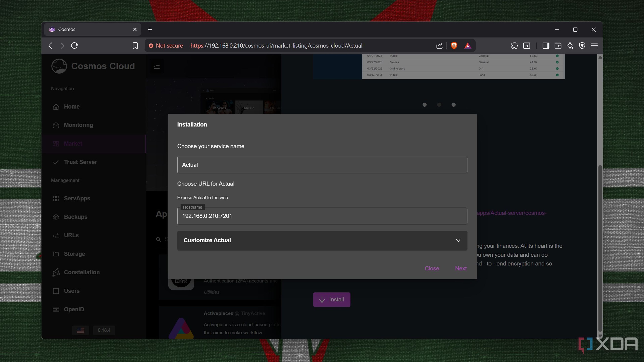The image size is (644, 362).
Task: Click the Brave VPN shield icon
Action: pos(582,46)
